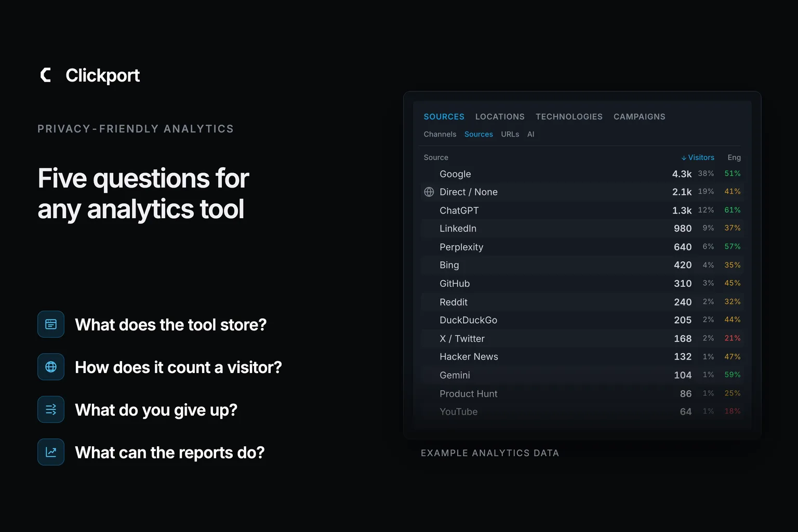Image resolution: width=798 pixels, height=532 pixels.
Task: Pick the Perplexity source row
Action: 582,247
